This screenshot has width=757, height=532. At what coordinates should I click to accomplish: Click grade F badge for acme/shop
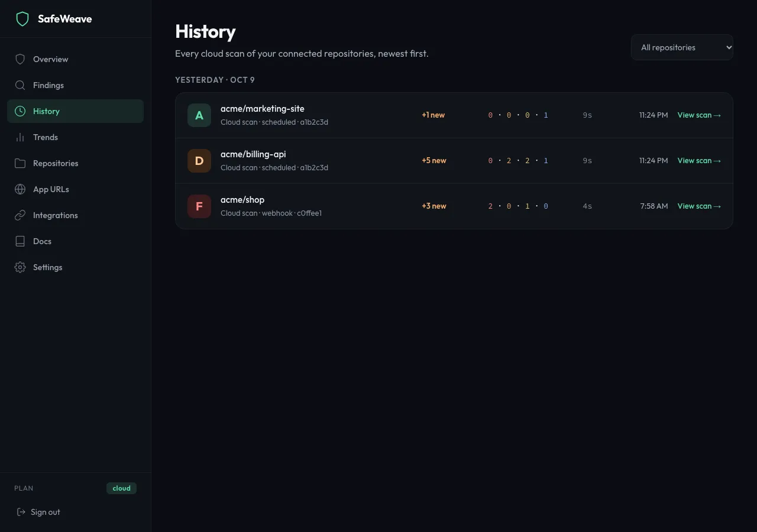tap(199, 206)
